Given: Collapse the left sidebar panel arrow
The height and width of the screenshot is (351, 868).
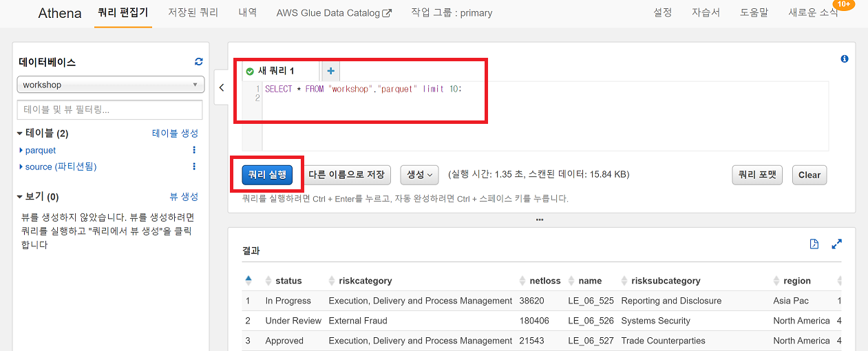Looking at the screenshot, I should pyautogui.click(x=222, y=87).
